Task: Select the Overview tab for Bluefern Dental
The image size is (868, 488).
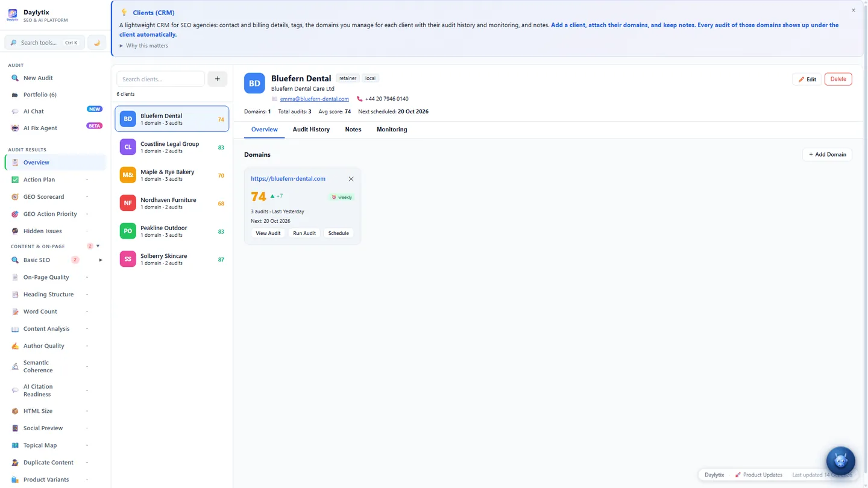Action: (x=265, y=130)
